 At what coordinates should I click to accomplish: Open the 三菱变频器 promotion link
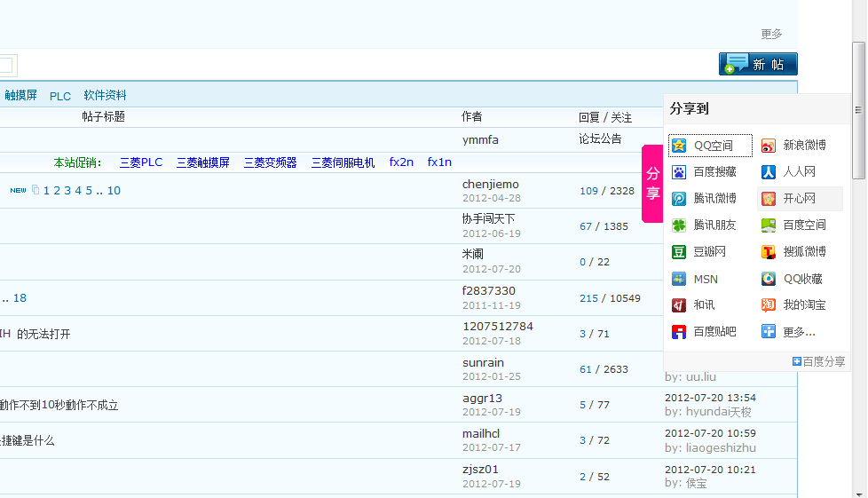(x=271, y=163)
